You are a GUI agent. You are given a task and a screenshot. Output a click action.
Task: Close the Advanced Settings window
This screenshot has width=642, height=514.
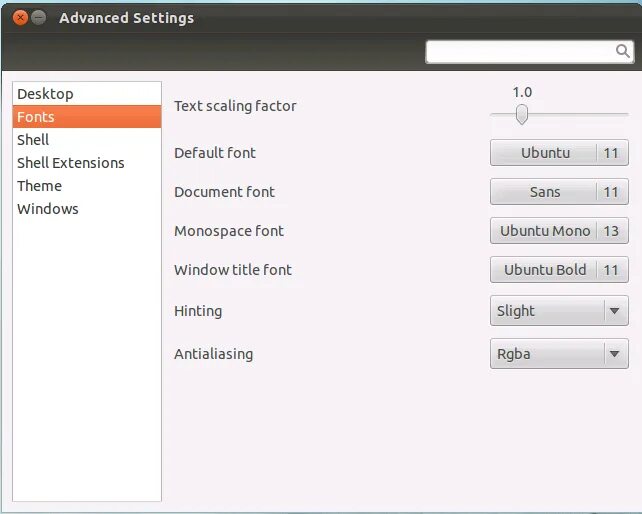pos(20,18)
